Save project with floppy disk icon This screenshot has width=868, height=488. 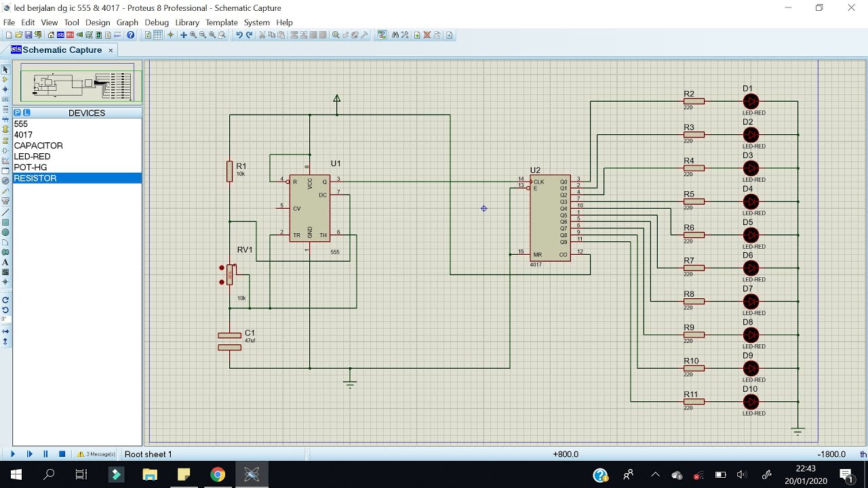coord(28,35)
